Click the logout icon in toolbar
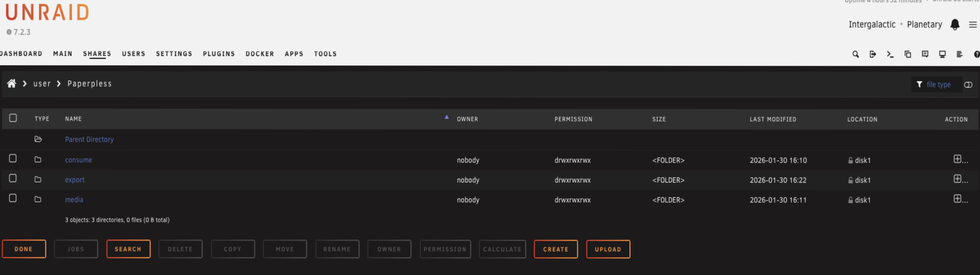This screenshot has width=980, height=275. [873, 54]
